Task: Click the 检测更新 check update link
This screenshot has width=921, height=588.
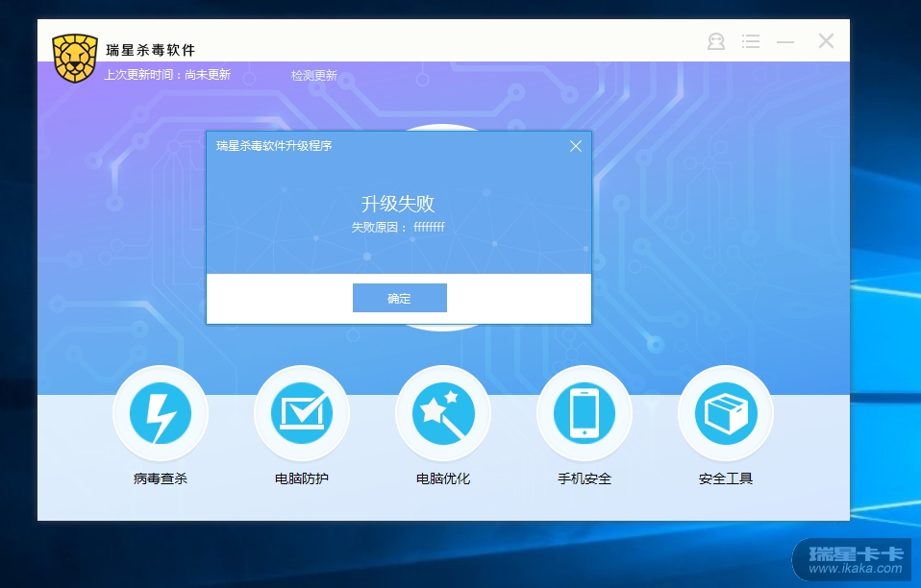Action: (x=314, y=75)
